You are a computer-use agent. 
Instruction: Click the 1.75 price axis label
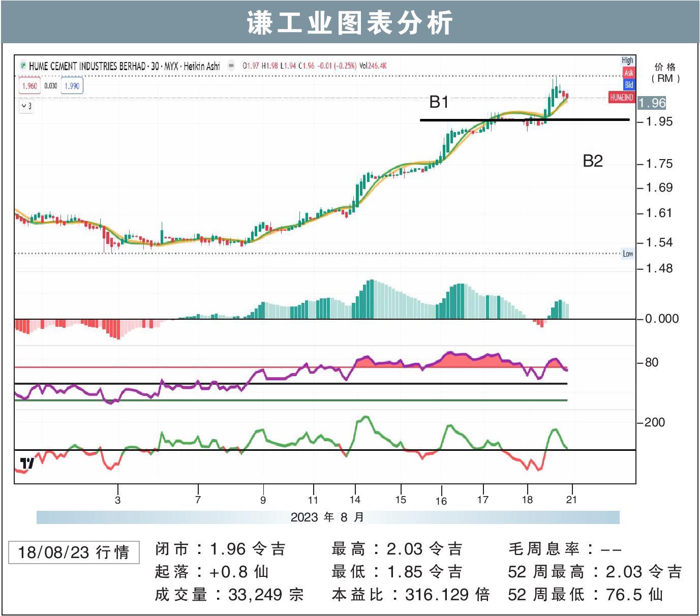659,164
